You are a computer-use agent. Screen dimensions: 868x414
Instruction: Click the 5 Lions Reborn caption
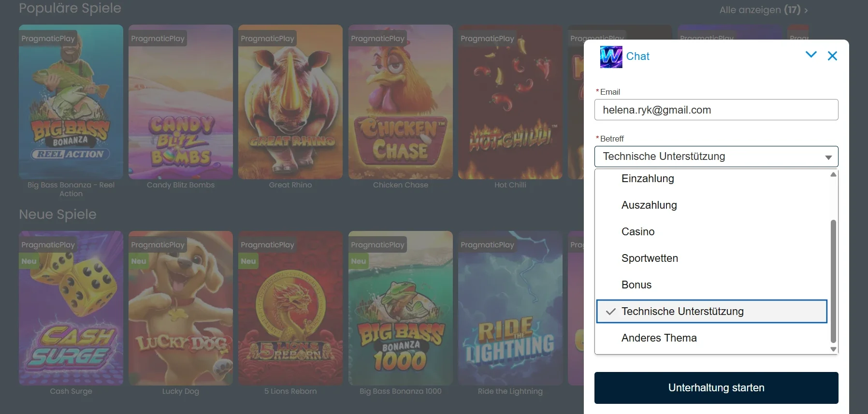(x=290, y=391)
